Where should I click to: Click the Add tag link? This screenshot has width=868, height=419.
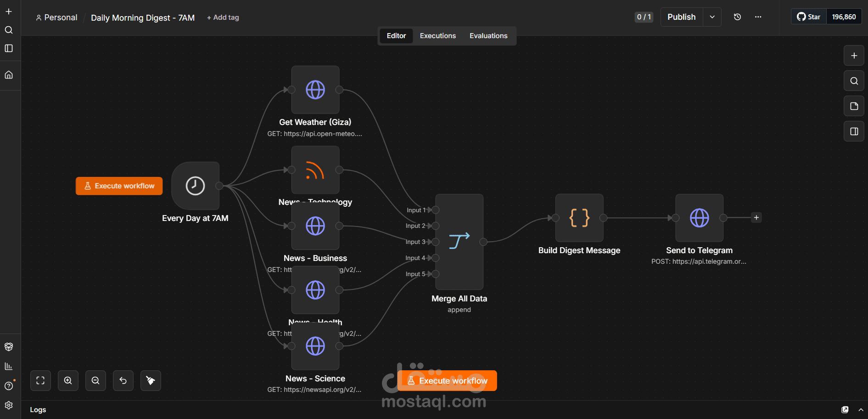pos(223,17)
